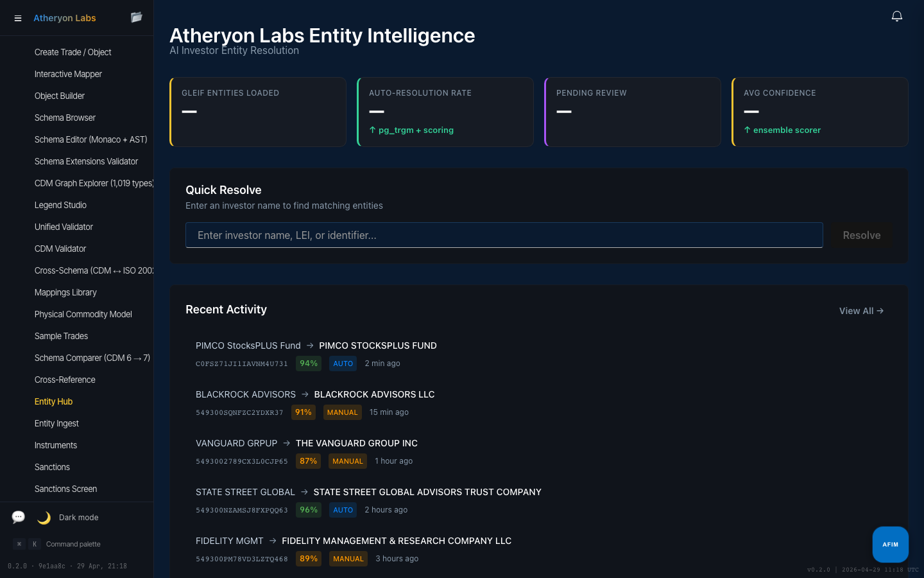Open Create Trade / Object
Screen dimensions: 924x578
(73, 52)
